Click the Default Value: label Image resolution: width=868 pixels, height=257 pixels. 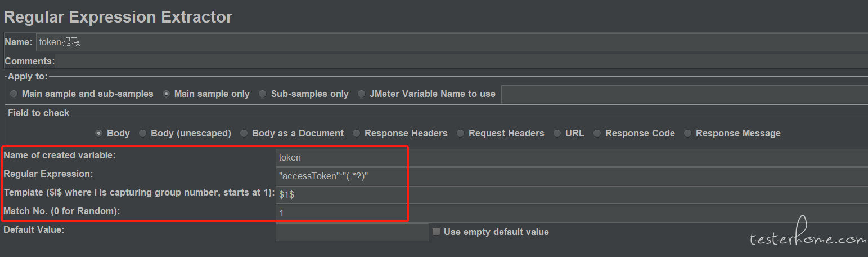coord(34,230)
